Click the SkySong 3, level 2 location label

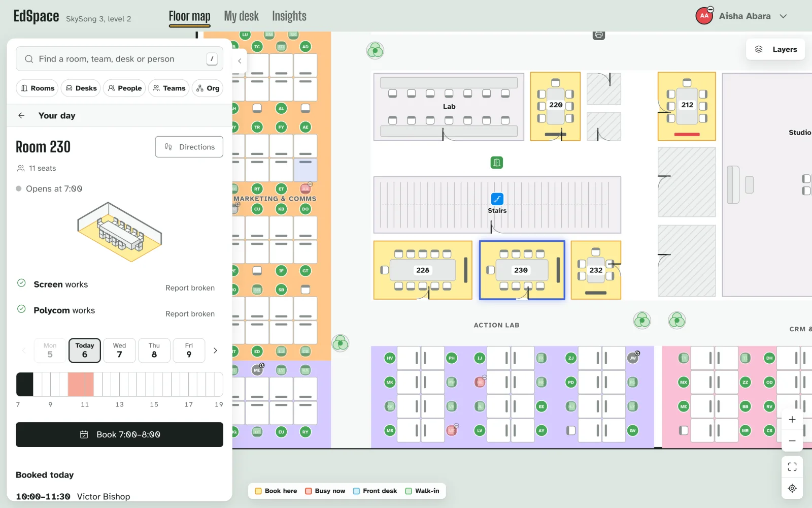point(98,19)
